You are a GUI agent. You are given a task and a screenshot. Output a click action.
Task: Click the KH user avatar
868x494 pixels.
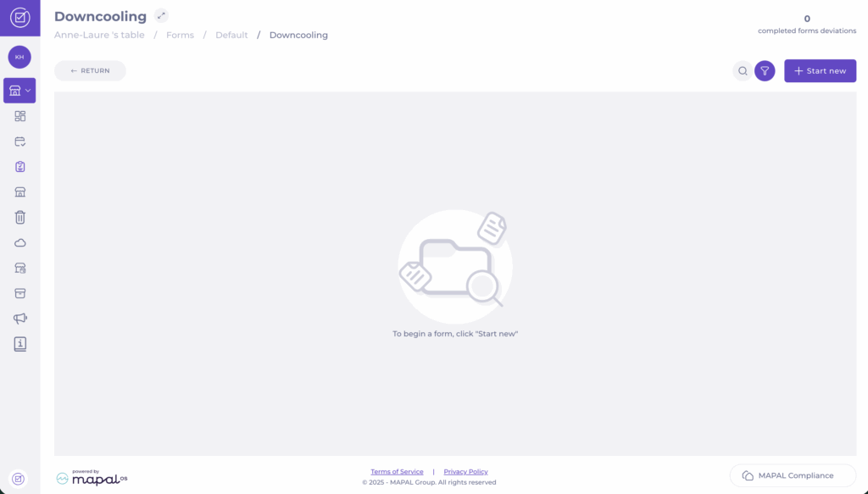coord(19,57)
